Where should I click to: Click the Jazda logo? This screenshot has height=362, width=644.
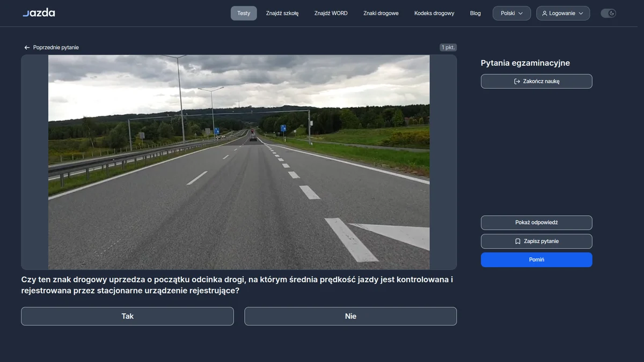pyautogui.click(x=39, y=13)
